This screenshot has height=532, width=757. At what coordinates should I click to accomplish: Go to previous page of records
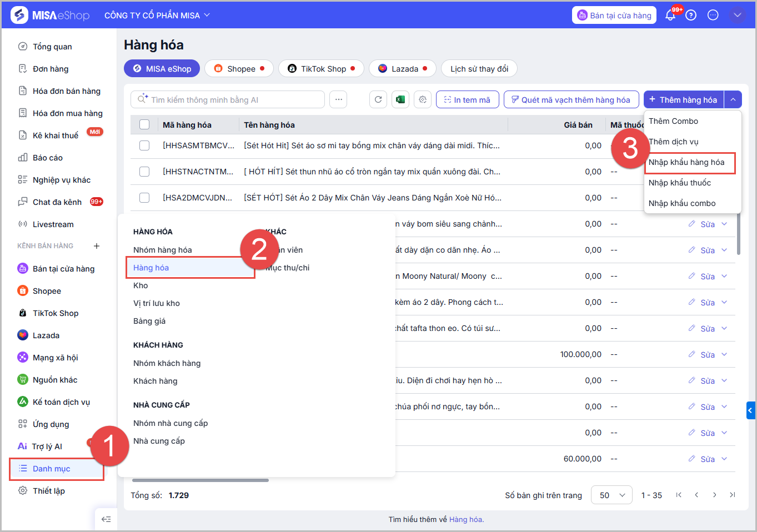(x=696, y=495)
